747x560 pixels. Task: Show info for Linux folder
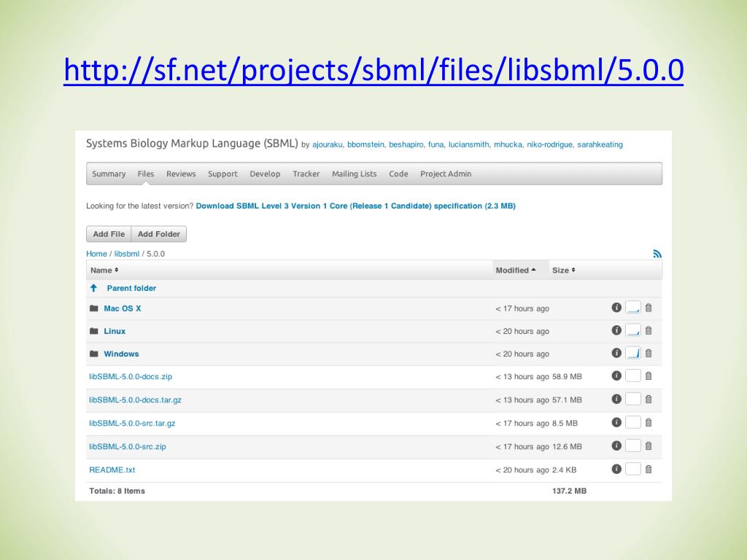pos(616,330)
